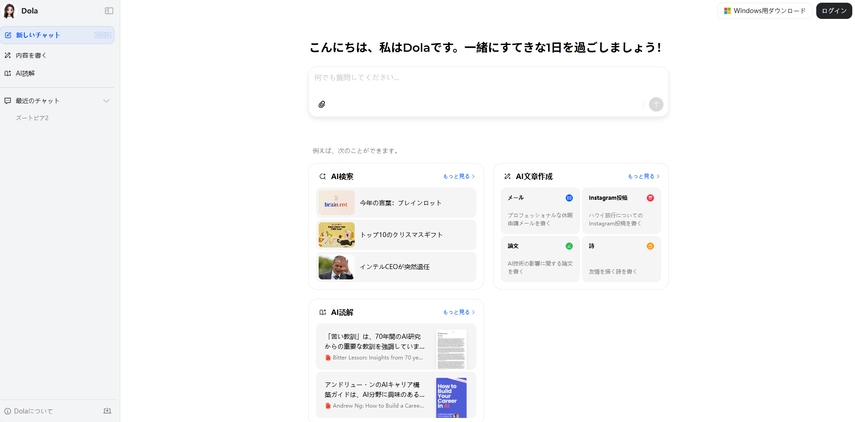
Task: Click the Bitter Lesson paper thumbnail
Action: (451, 349)
